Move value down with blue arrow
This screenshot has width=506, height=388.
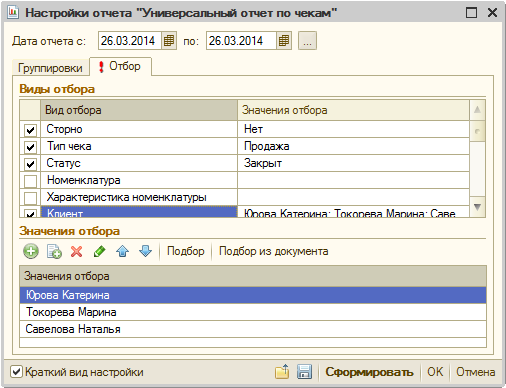(145, 251)
